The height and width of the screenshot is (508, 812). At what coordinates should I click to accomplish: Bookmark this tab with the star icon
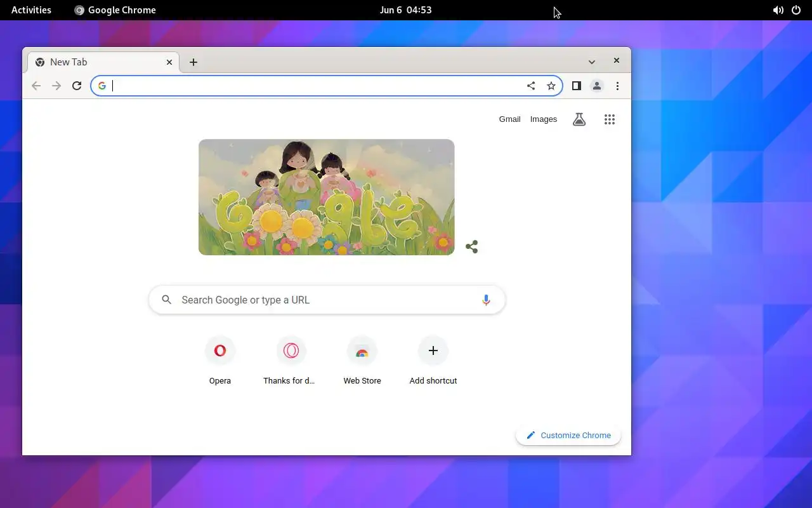(x=551, y=86)
